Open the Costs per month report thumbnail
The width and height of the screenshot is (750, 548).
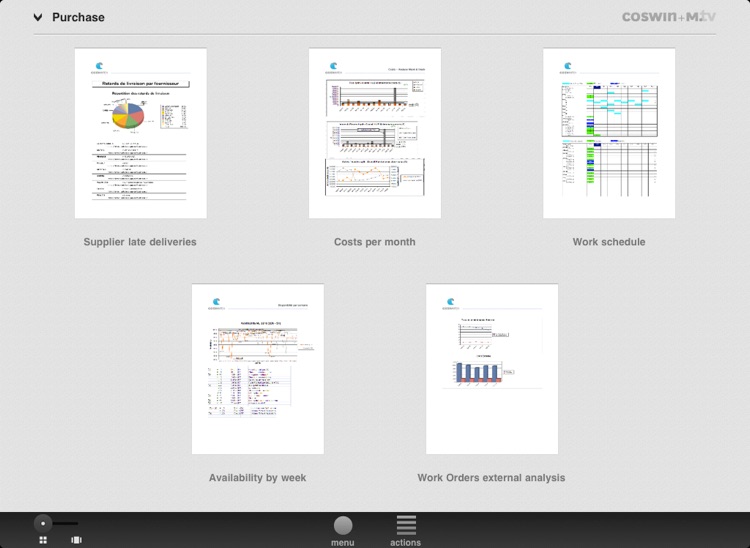click(x=375, y=133)
